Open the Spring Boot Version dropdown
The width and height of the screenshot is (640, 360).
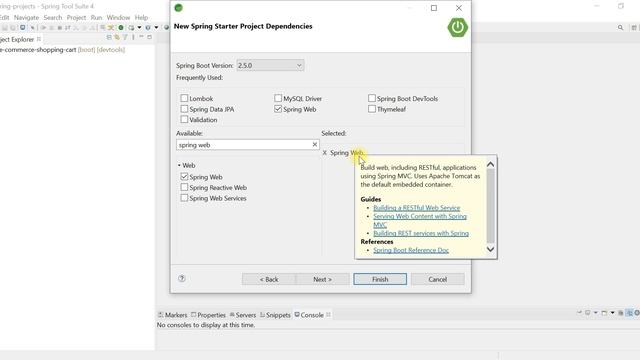270,65
